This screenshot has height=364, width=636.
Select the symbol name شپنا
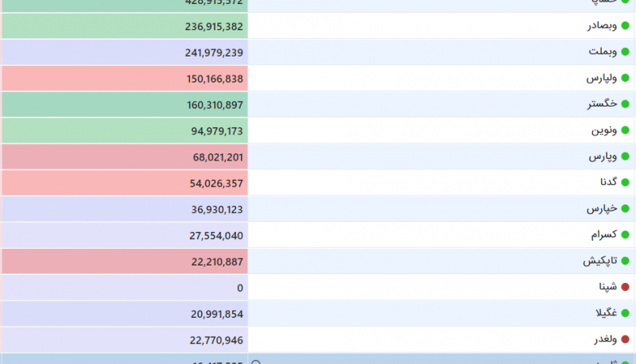608,287
